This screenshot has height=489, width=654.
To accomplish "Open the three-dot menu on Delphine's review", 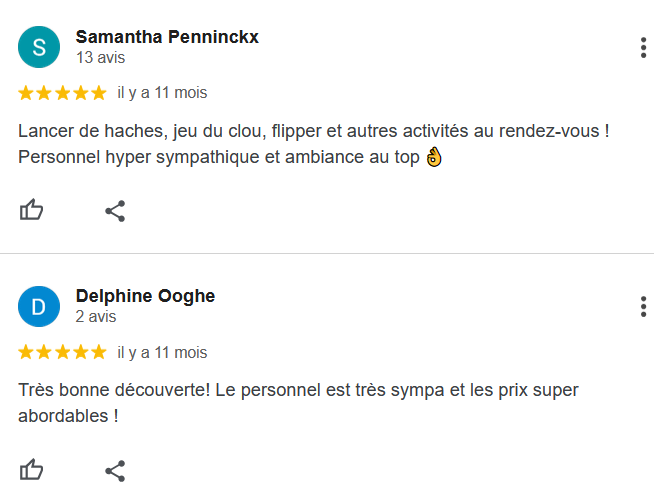I will coord(642,306).
